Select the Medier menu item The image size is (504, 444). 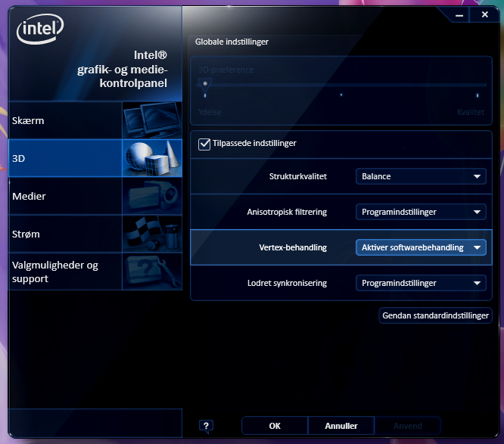(95, 196)
